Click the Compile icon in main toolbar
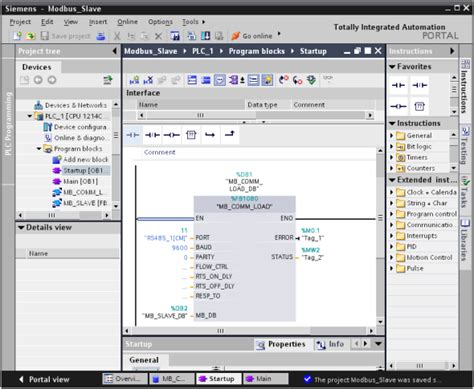Image resolution: width=474 pixels, height=389 pixels. point(175,36)
